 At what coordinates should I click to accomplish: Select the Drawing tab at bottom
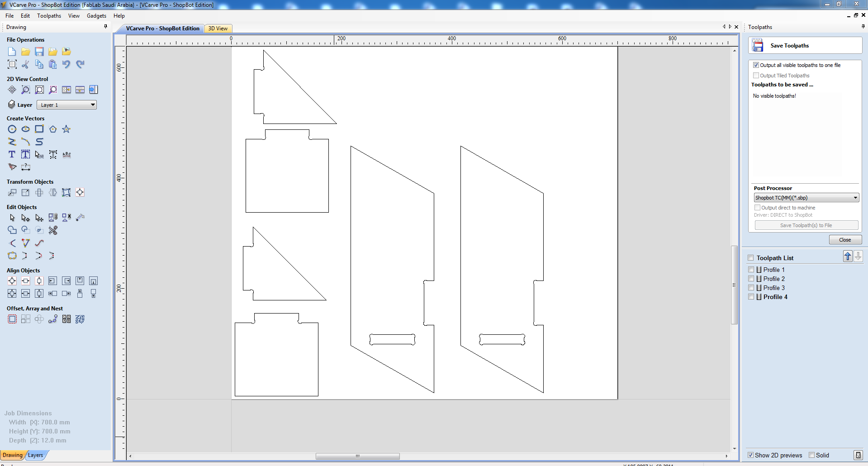(13, 455)
